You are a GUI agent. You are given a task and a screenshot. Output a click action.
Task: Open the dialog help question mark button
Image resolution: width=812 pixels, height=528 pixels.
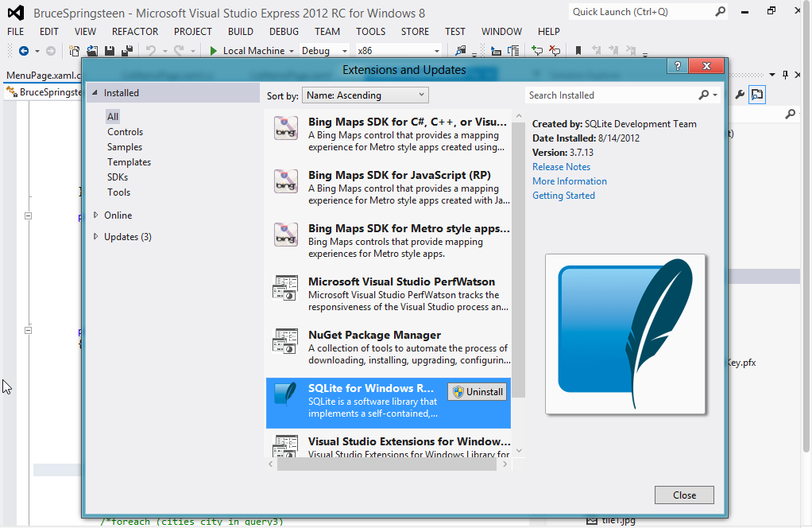(x=678, y=66)
